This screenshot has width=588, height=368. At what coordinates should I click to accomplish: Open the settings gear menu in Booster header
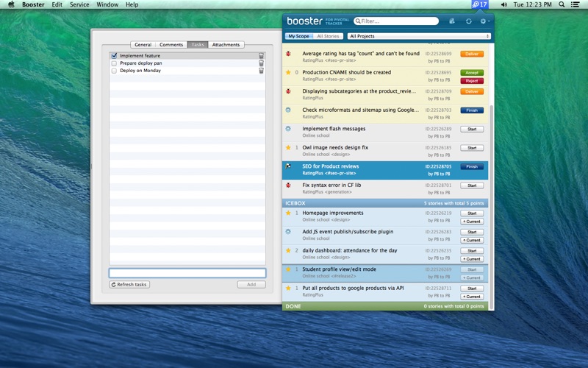tap(484, 21)
